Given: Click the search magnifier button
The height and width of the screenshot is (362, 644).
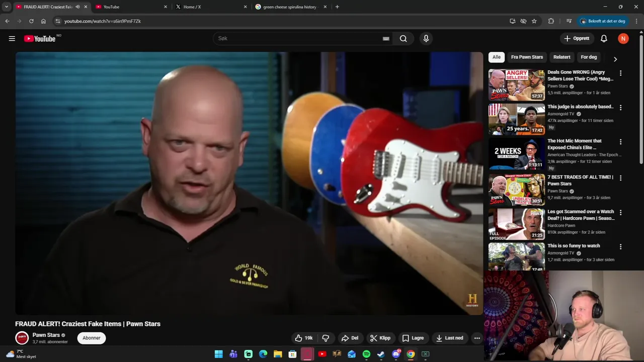Looking at the screenshot, I should 404,39.
